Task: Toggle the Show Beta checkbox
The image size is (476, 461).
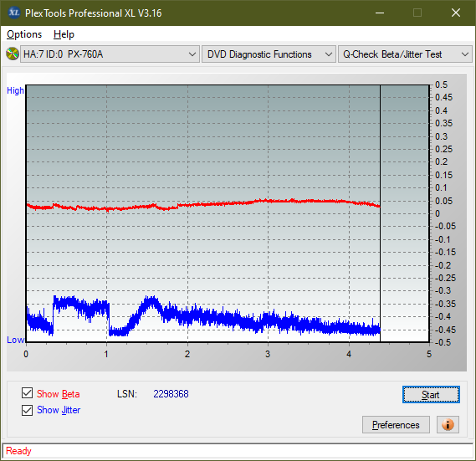Action: pyautogui.click(x=27, y=393)
